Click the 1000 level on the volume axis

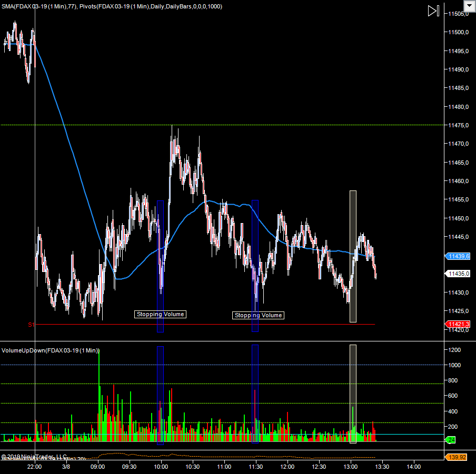(x=457, y=365)
